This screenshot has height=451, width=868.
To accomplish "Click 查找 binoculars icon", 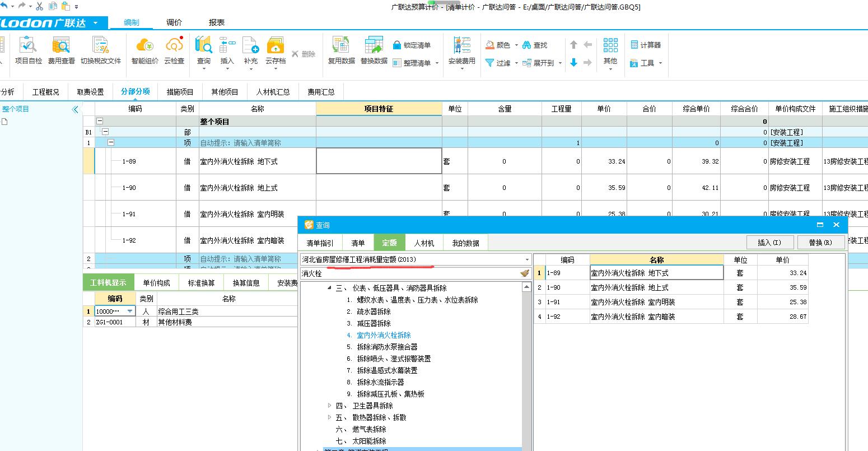I will (x=535, y=45).
